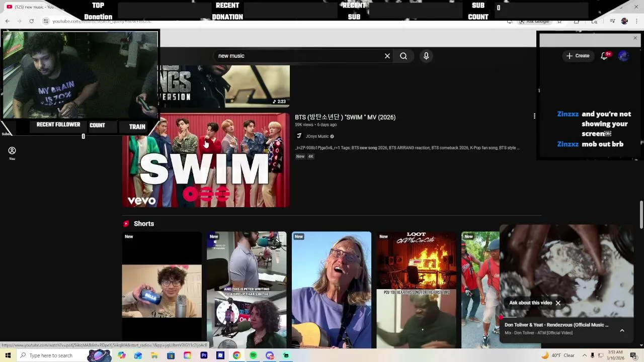Click 'Ask about this video' on miniplayer
Screen dimensions: 644x362
530,303
